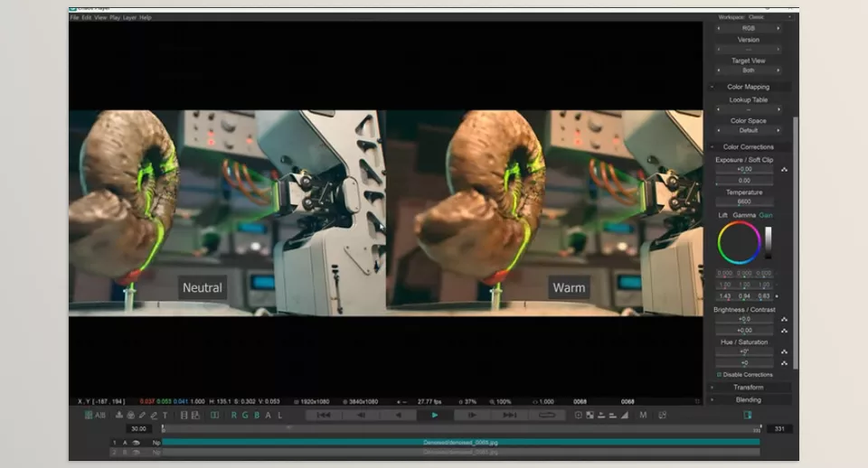
Task: Expand the Transform section
Action: click(749, 388)
